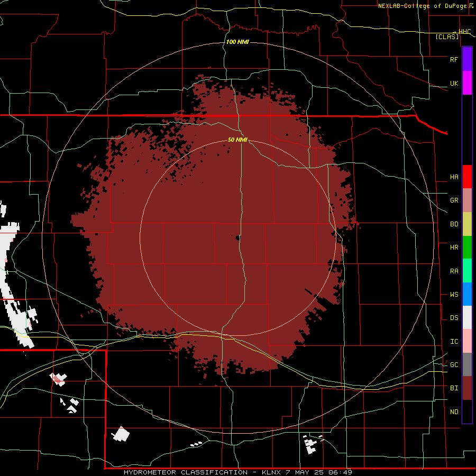Screen dimensions: 476x476
Task: Click the KLNX station identifier
Action: pyautogui.click(x=271, y=472)
